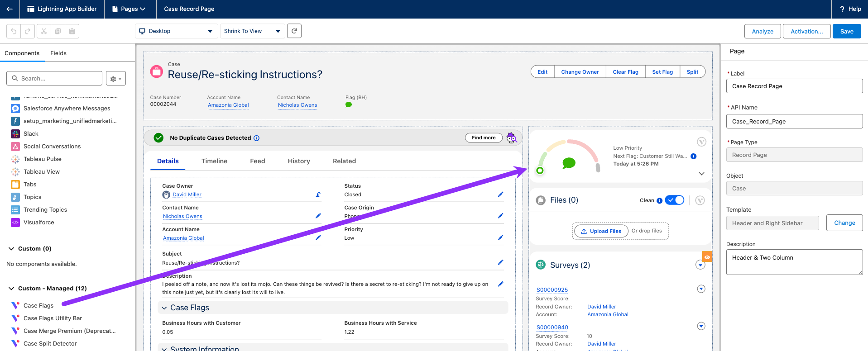Open the Pages dropdown menu

130,9
